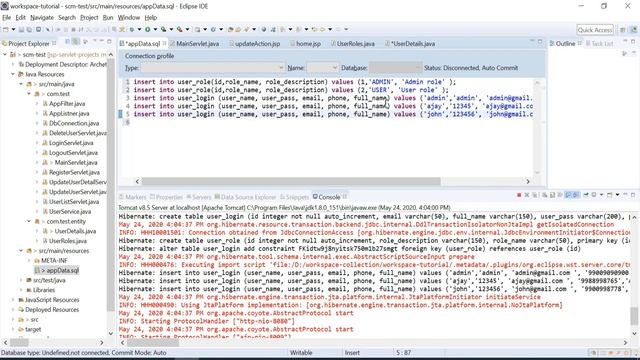The height and width of the screenshot is (360, 640).
Task: Select the Java EE perspective icon
Action: [x=633, y=30]
